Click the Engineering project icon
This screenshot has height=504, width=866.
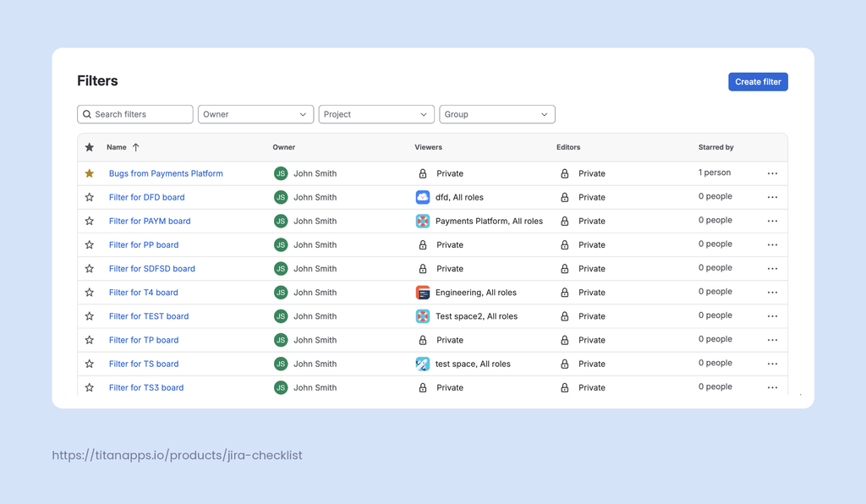423,292
